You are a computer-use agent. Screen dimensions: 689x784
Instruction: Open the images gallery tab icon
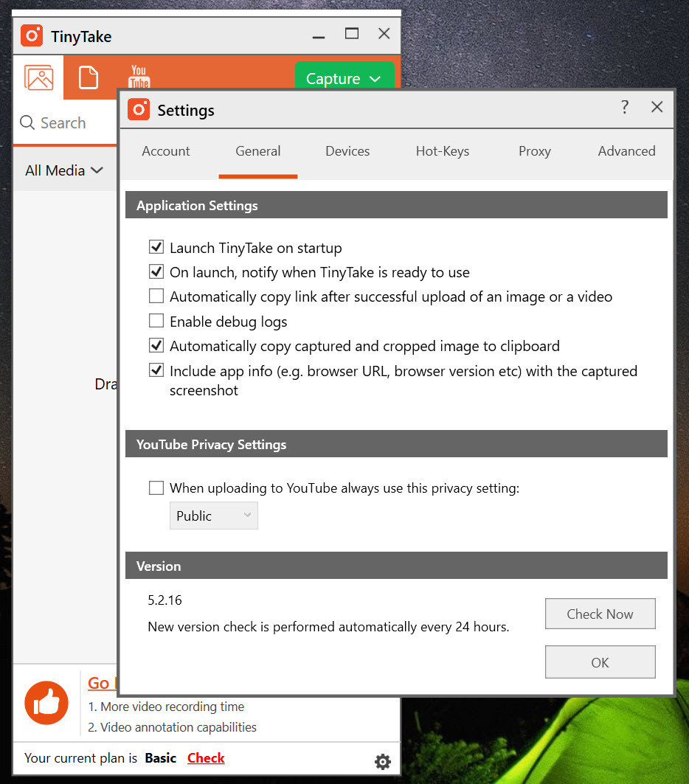[x=38, y=77]
